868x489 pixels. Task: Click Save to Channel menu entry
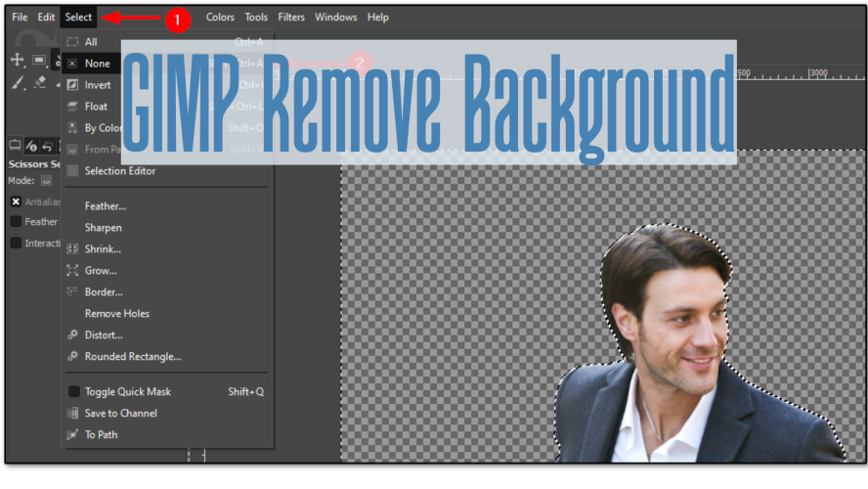pos(120,414)
